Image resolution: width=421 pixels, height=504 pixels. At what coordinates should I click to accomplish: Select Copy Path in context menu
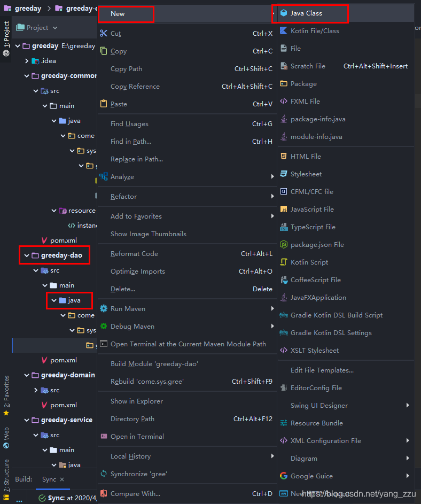[187, 69]
